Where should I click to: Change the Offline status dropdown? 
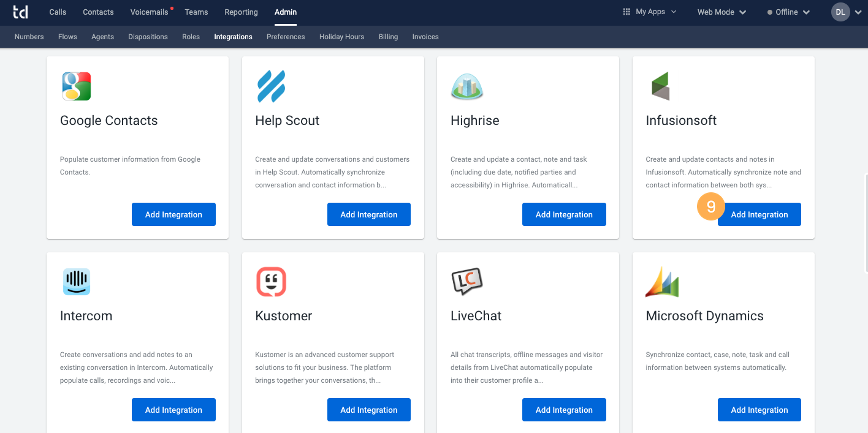pyautogui.click(x=788, y=12)
